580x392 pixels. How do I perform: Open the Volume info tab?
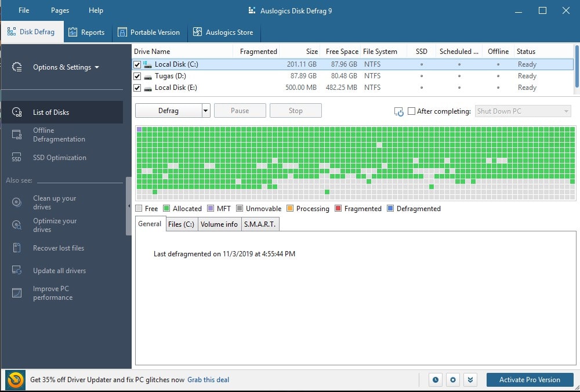pyautogui.click(x=219, y=224)
